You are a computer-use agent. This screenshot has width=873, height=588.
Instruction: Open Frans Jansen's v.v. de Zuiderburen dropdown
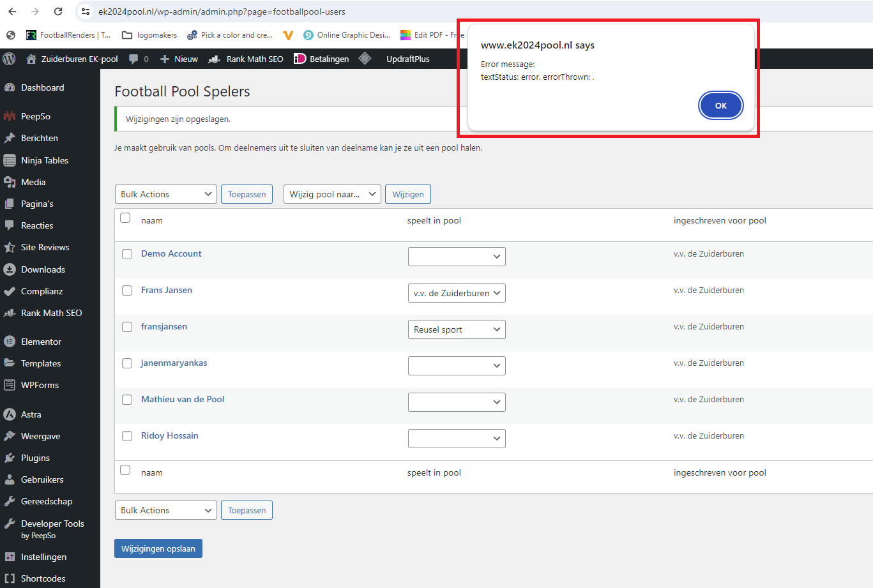coord(457,293)
